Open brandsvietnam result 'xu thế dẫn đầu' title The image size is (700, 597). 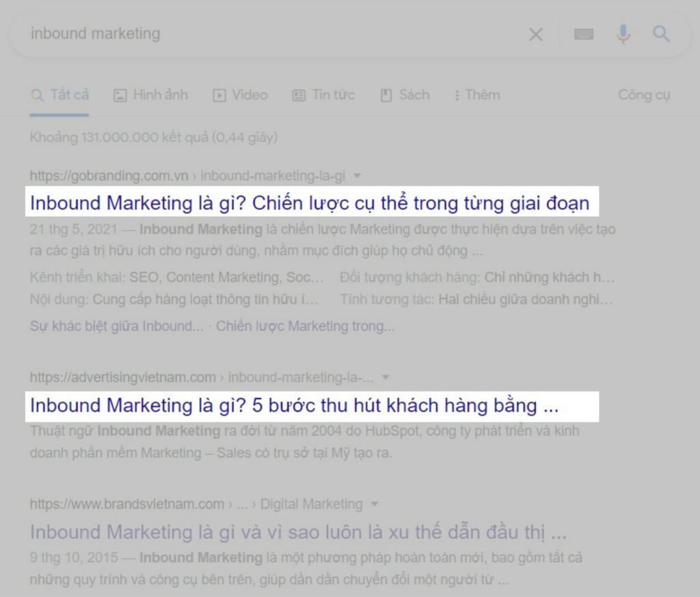(298, 532)
